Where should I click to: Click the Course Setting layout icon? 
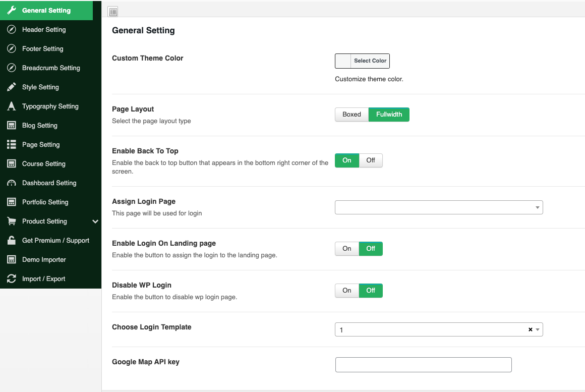[12, 163]
